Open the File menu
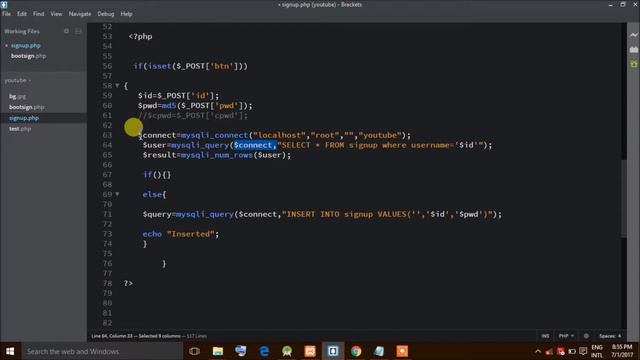This screenshot has width=640, height=360. [7, 14]
